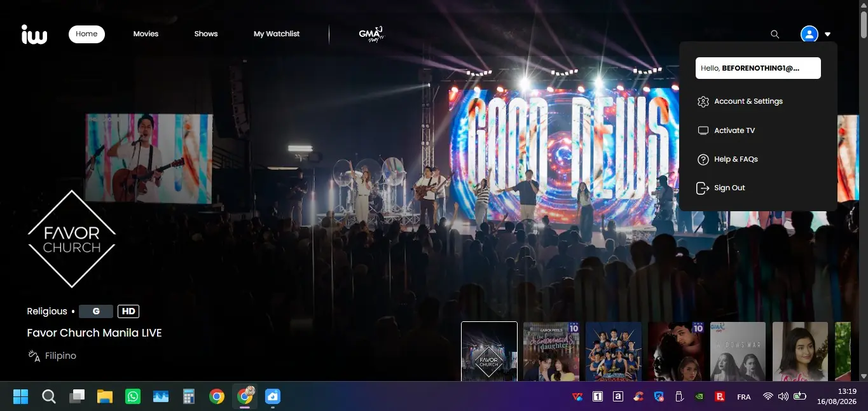Click the Account & Settings gear icon

[703, 102]
